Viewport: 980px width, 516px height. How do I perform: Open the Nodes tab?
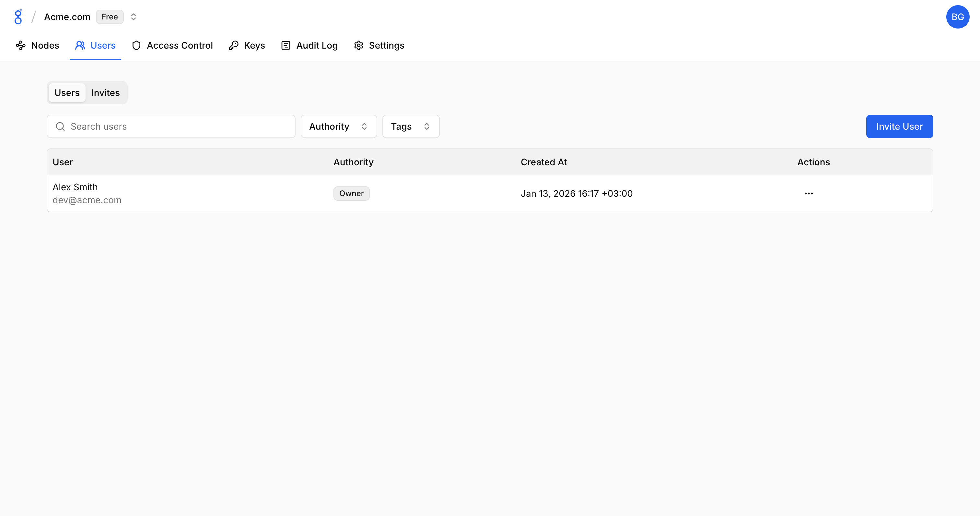pyautogui.click(x=37, y=46)
